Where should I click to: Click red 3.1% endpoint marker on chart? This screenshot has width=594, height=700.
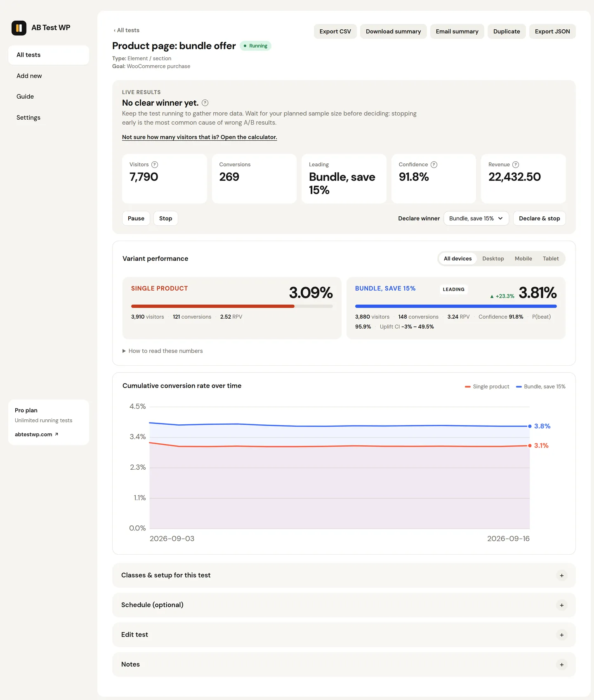(x=530, y=446)
